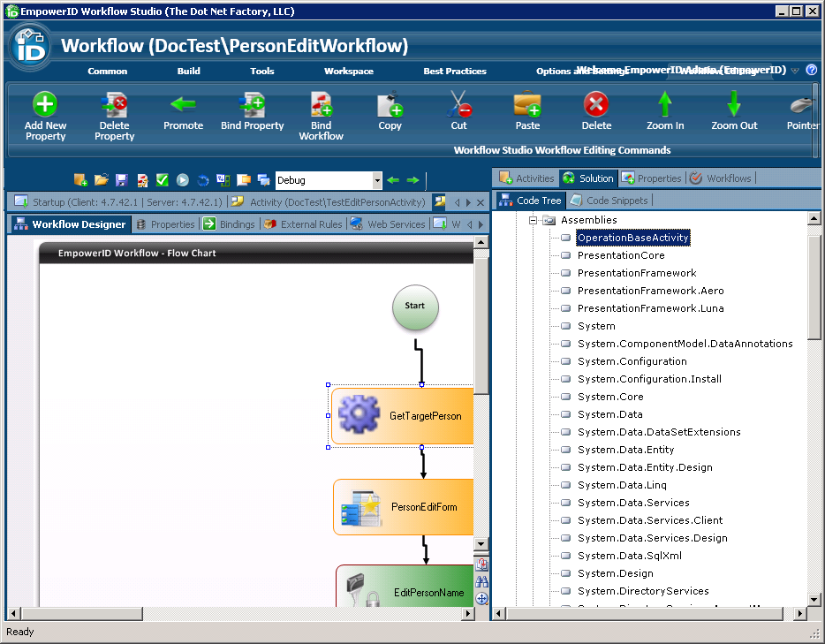The width and height of the screenshot is (825, 644).
Task: Select the GetTargetPerson activity node
Action: tap(403, 416)
